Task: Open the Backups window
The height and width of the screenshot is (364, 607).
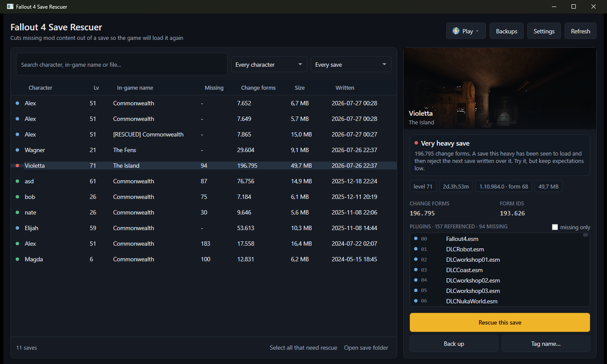Action: [507, 31]
